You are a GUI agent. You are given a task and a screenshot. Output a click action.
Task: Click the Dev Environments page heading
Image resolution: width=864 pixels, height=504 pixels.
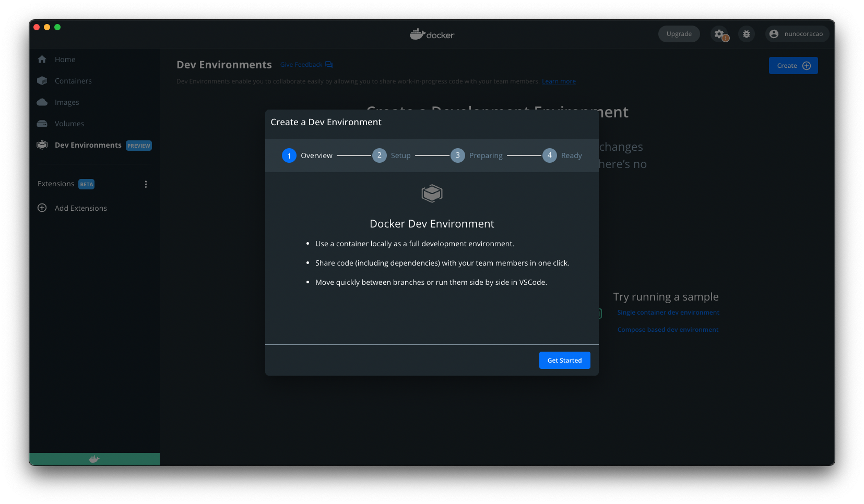tap(224, 65)
